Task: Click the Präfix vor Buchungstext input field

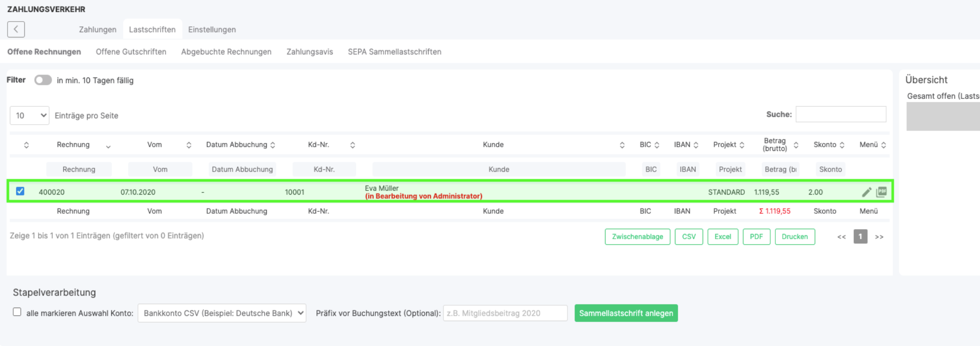Action: click(505, 313)
